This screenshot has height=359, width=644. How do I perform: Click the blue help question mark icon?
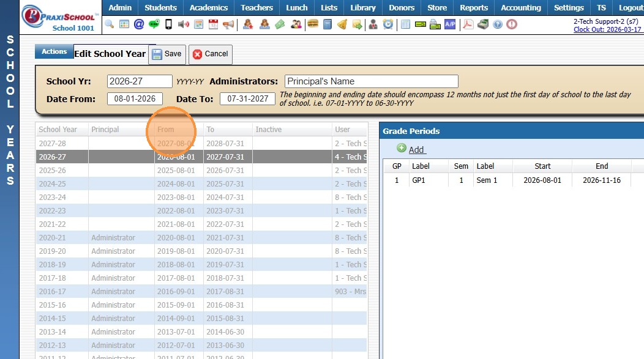point(497,24)
